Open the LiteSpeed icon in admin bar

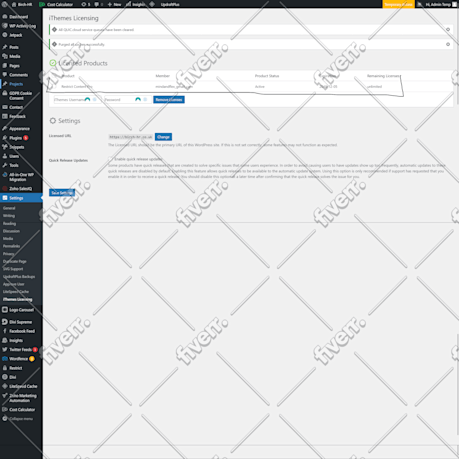click(x=152, y=4)
